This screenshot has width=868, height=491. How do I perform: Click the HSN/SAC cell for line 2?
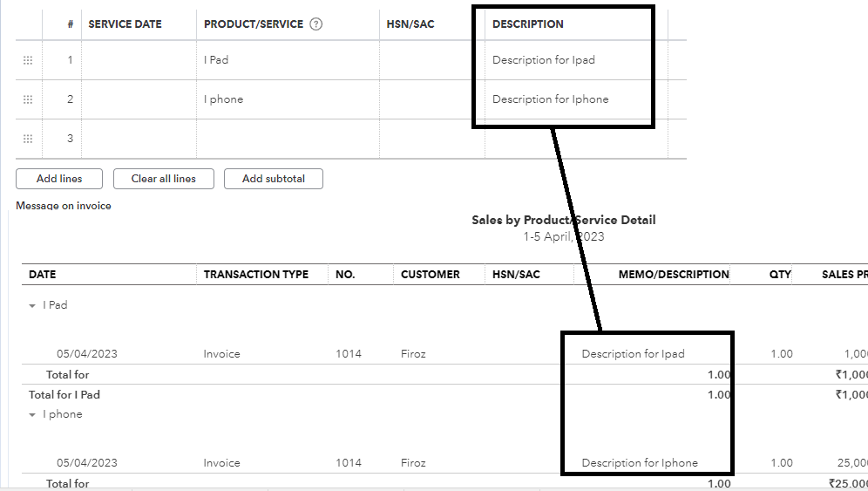click(431, 99)
